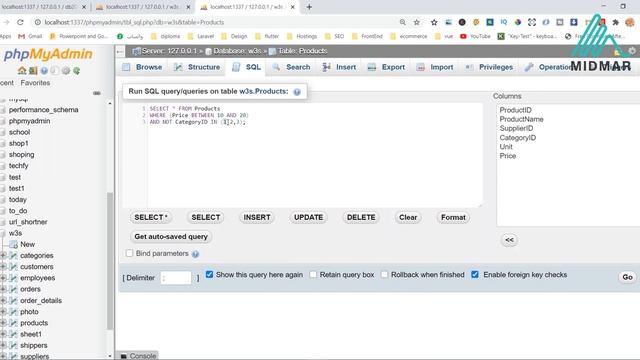Open navigation panel settings gear icon
The image size is (640, 360).
[x=66, y=71]
